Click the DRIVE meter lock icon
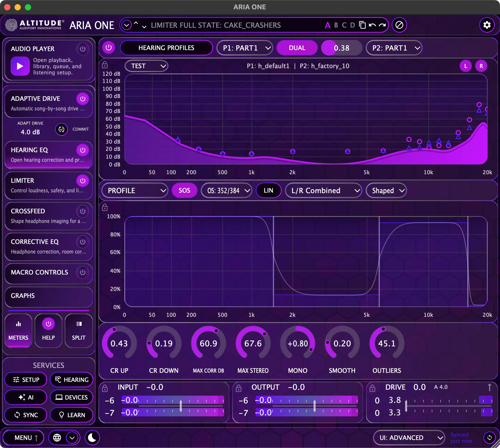 point(372,388)
